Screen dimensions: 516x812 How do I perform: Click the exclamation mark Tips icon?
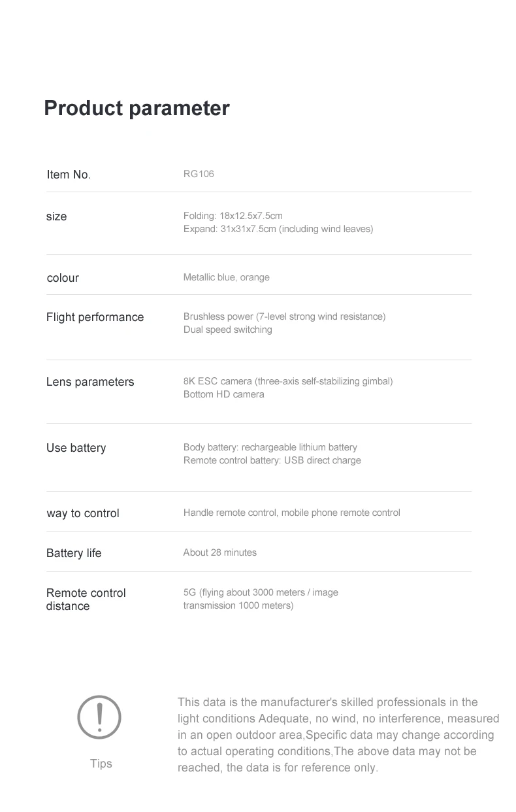[99, 717]
